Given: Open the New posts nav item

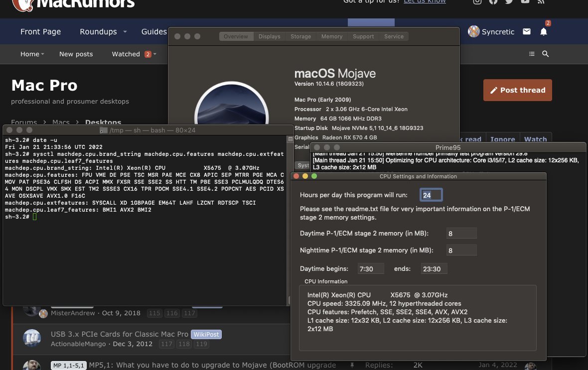Looking at the screenshot, I should tap(76, 54).
